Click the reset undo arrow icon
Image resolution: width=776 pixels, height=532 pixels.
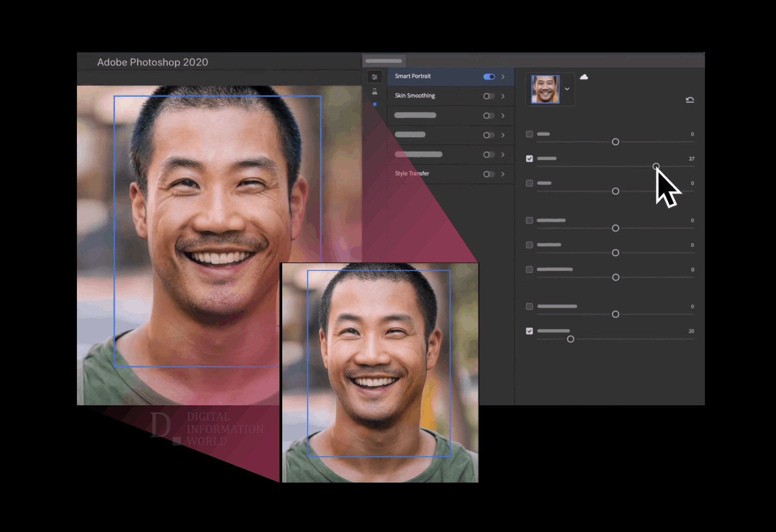[x=690, y=100]
